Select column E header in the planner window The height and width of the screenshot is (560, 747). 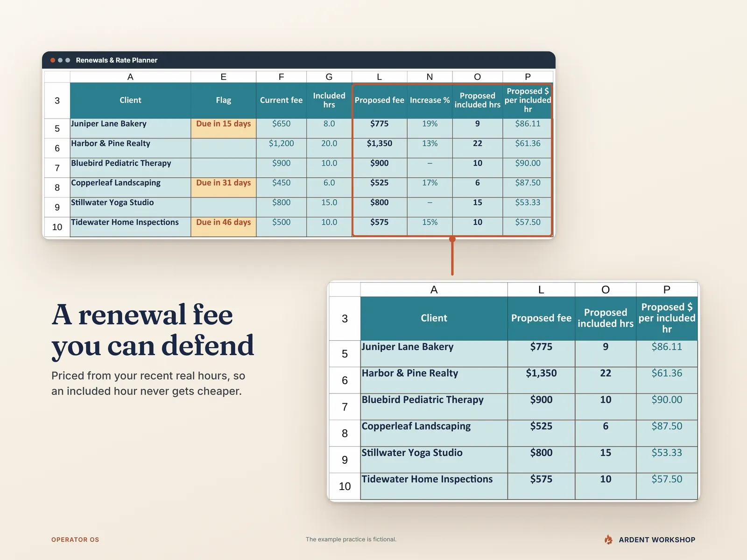(224, 77)
